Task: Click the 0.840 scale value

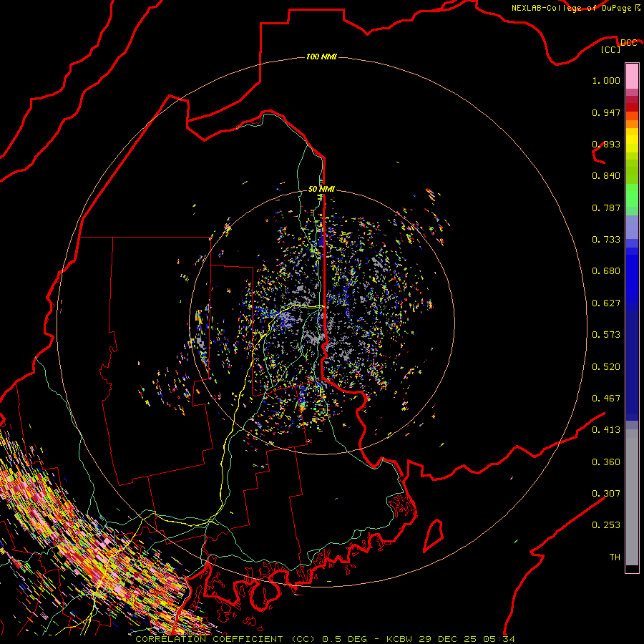Action: [606, 176]
